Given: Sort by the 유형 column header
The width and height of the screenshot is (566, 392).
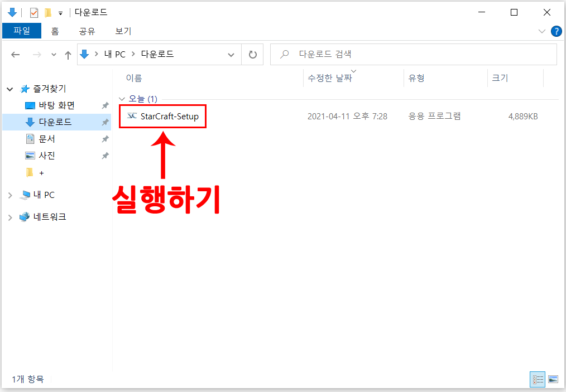Looking at the screenshot, I should coord(416,78).
